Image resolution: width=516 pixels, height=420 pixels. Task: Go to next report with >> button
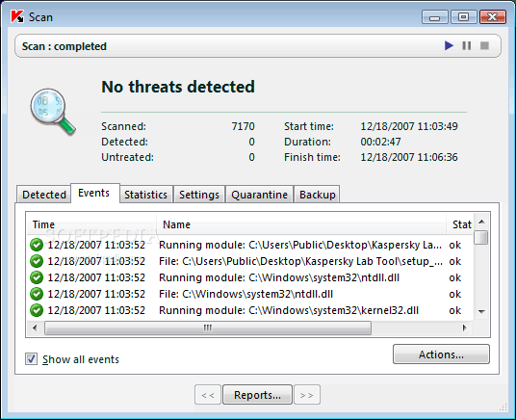[x=307, y=395]
